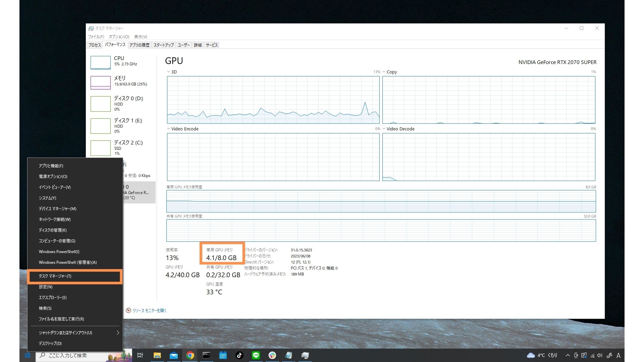Screen dimensions: 644x362
Task: Choose イベント ビューアー(V) menu entry
Action: pos(75,187)
